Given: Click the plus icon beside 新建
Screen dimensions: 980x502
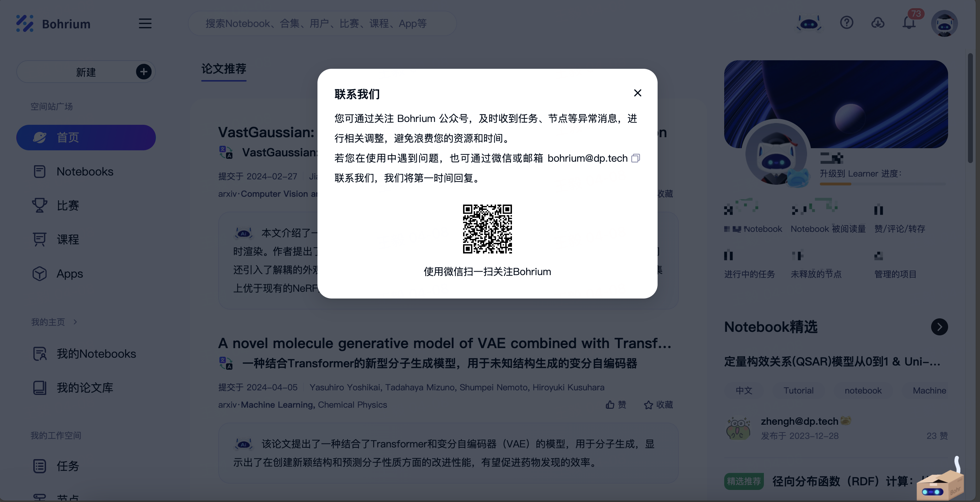Looking at the screenshot, I should coord(144,72).
